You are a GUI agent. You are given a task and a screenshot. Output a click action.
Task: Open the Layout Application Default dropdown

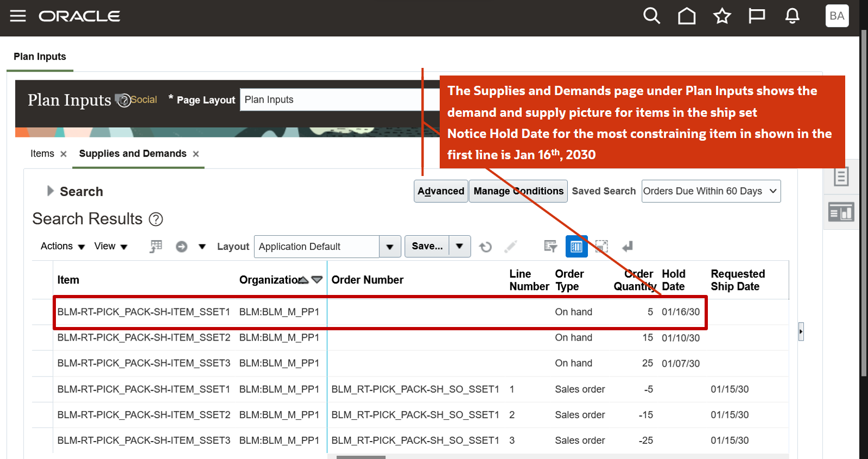[x=389, y=247]
